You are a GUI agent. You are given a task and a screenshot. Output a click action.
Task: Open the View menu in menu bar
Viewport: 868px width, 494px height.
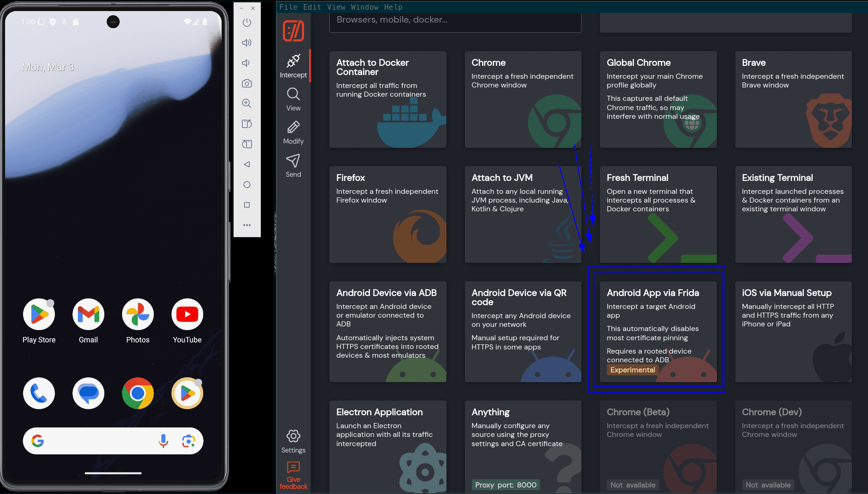point(336,7)
